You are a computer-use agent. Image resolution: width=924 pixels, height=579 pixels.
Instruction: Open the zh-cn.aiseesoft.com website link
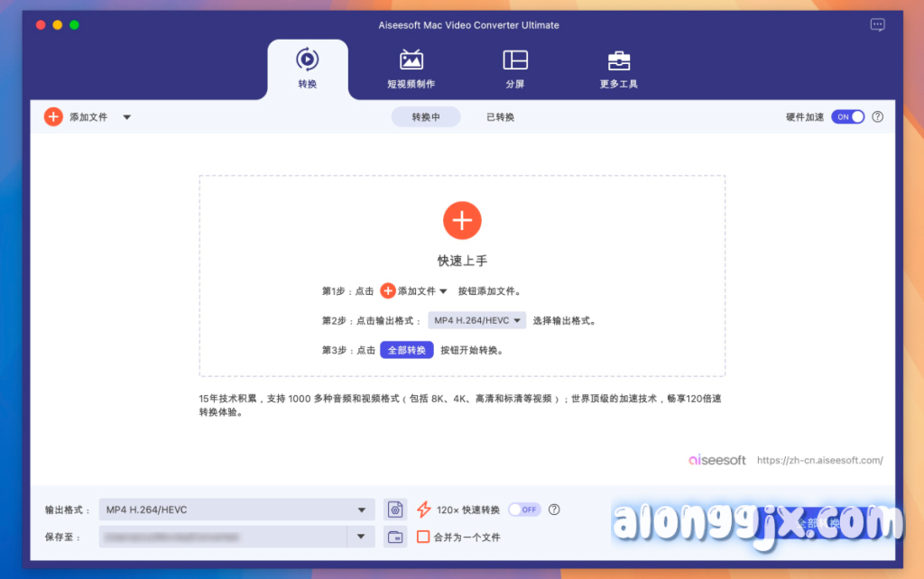(x=819, y=460)
